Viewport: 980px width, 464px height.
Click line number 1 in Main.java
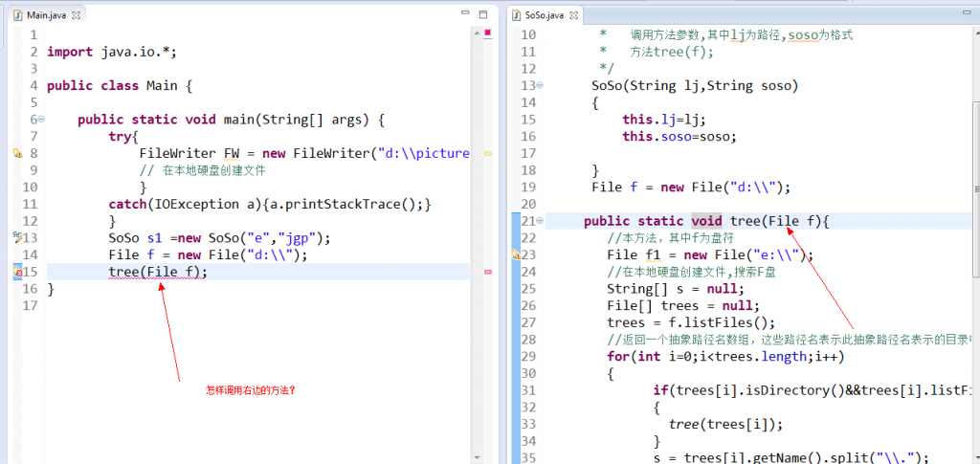click(x=33, y=35)
